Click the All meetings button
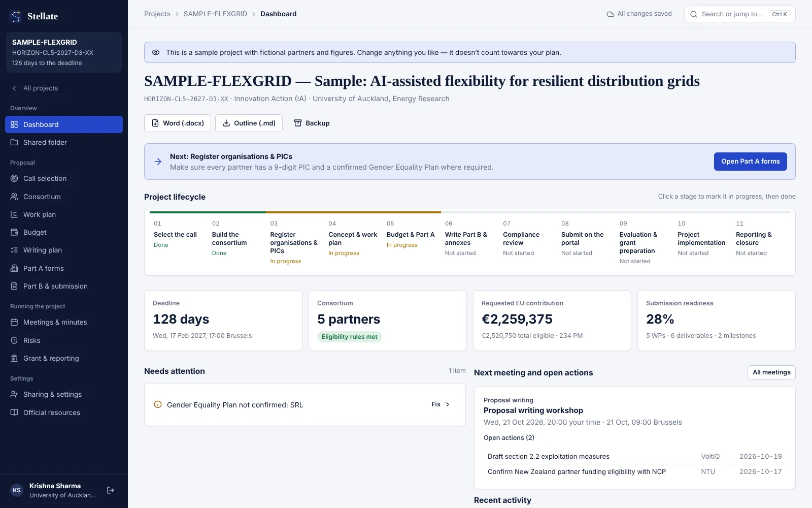Screen dimensions: 812x508 (771, 372)
